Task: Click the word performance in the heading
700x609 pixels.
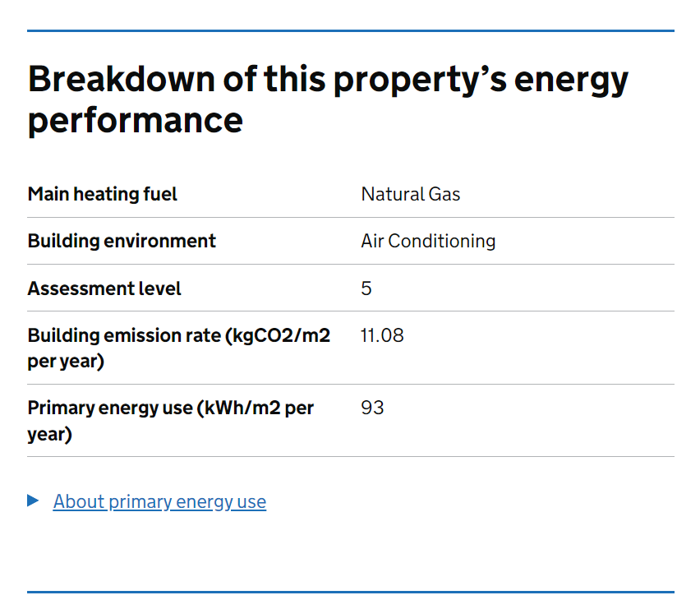Action: pos(135,121)
